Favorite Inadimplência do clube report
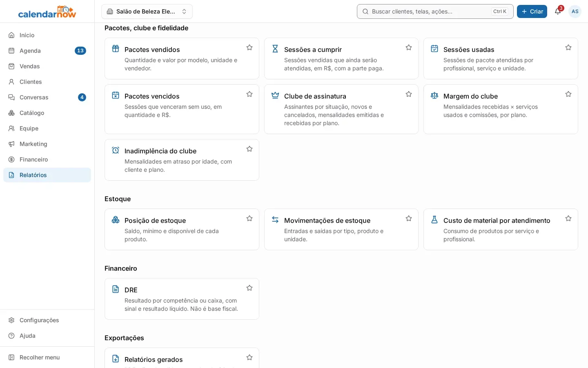588x368 pixels. [x=249, y=149]
